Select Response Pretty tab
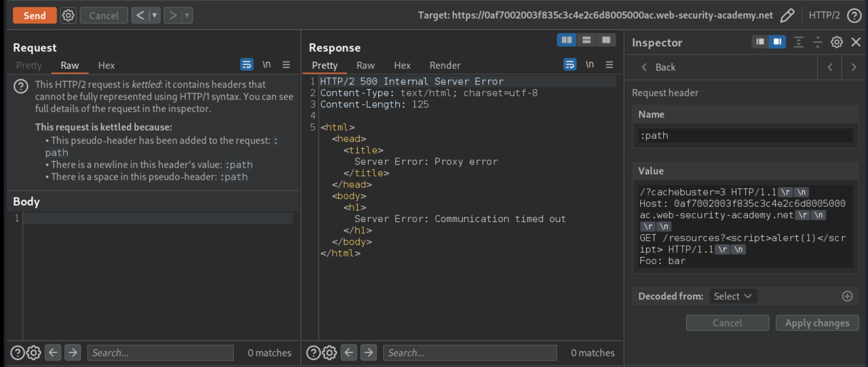This screenshot has height=367, width=868. pyautogui.click(x=324, y=65)
